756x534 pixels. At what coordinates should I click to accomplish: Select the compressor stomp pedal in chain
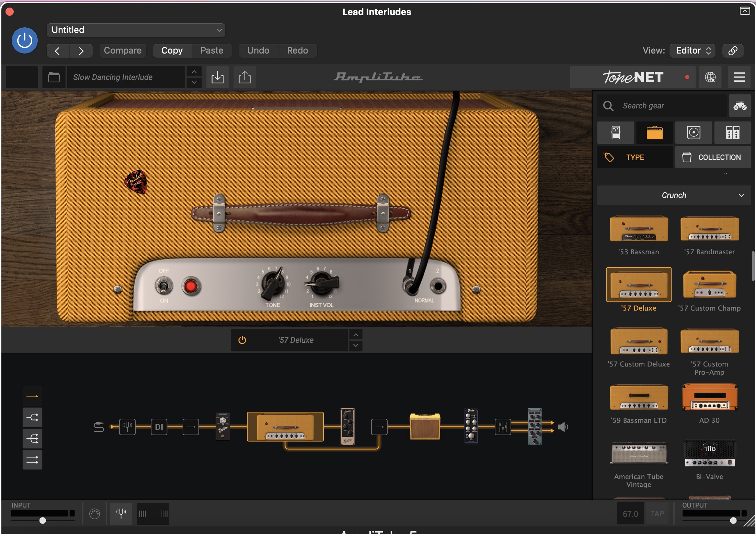click(x=222, y=426)
